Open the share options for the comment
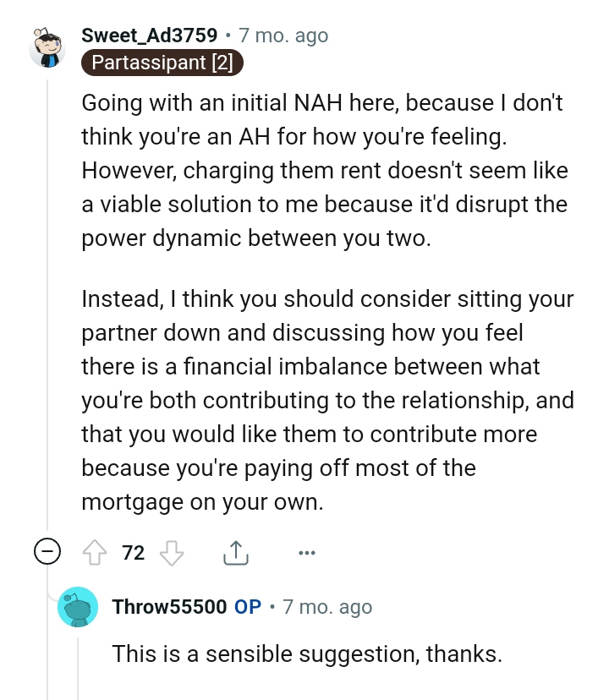The image size is (609, 700). [235, 552]
